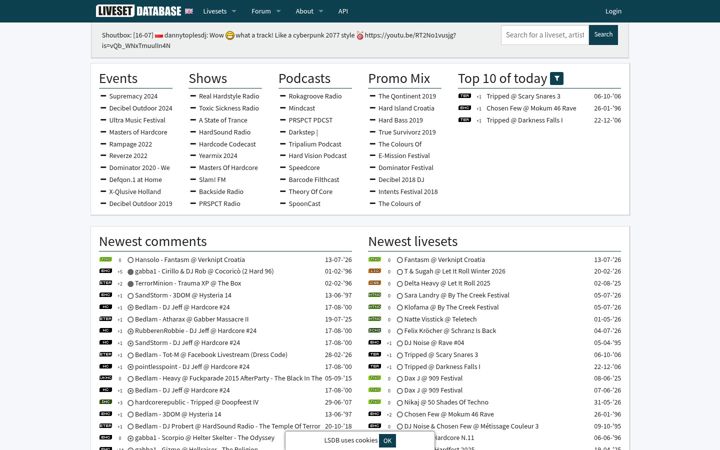The height and width of the screenshot is (450, 720).
Task: Click the UK flag language icon
Action: (x=189, y=11)
